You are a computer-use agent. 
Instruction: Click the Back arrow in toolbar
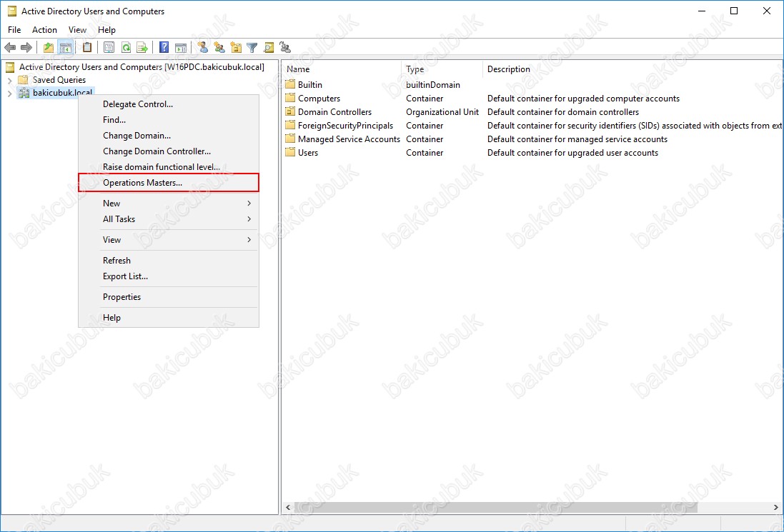coord(10,47)
